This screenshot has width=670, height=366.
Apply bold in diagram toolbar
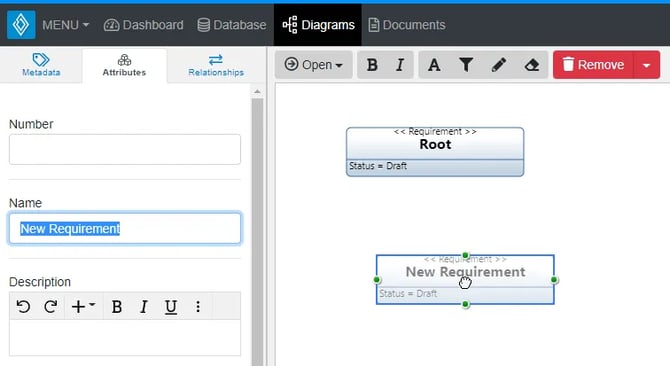[372, 65]
